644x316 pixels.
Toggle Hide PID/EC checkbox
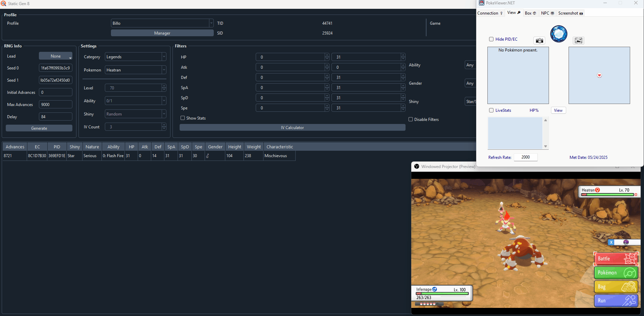(x=491, y=39)
